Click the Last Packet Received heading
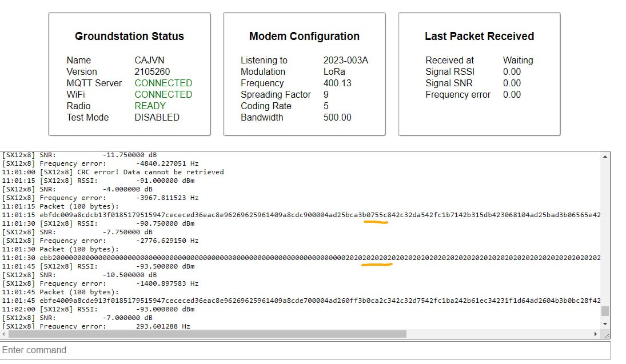Screen dimensions: 626x364 (x=479, y=36)
